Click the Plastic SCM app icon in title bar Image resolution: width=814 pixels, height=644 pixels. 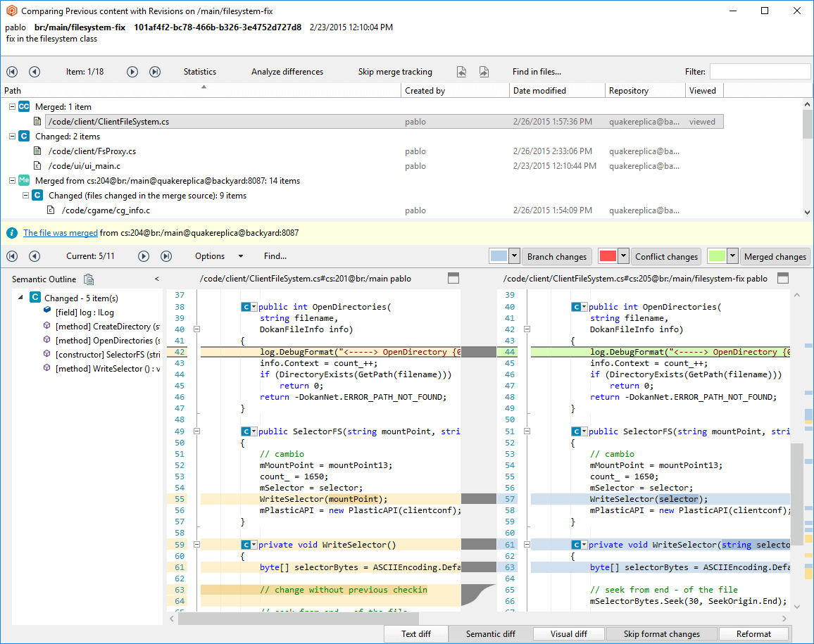coord(11,11)
